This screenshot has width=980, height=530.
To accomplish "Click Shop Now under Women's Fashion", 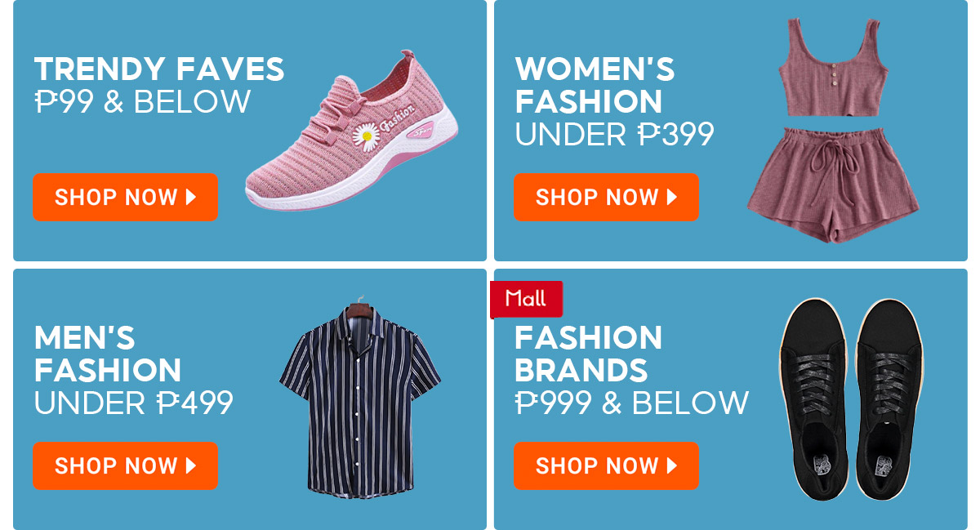I will click(606, 197).
